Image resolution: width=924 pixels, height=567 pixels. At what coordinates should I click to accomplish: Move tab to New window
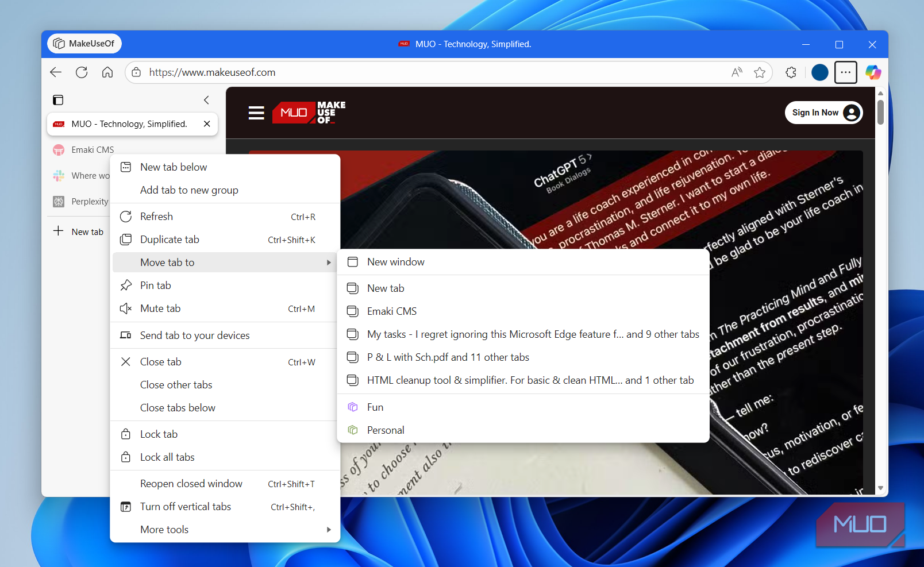tap(523, 262)
